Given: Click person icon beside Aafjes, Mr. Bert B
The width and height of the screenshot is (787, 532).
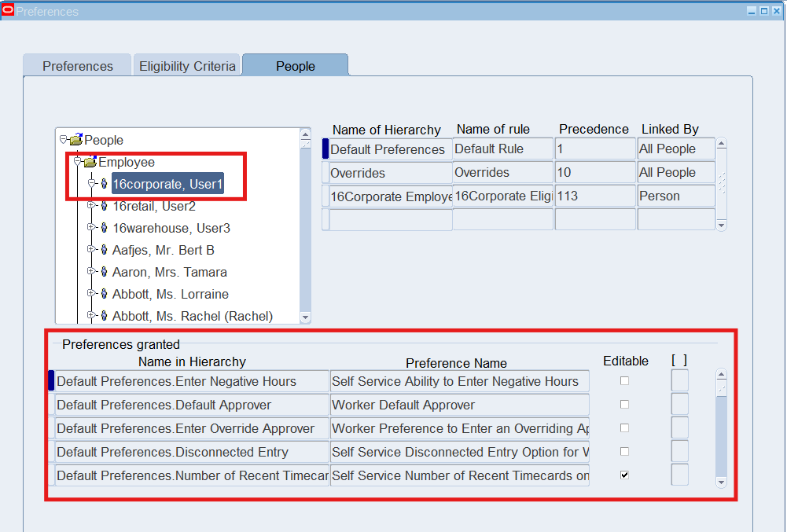Looking at the screenshot, I should pos(105,250).
